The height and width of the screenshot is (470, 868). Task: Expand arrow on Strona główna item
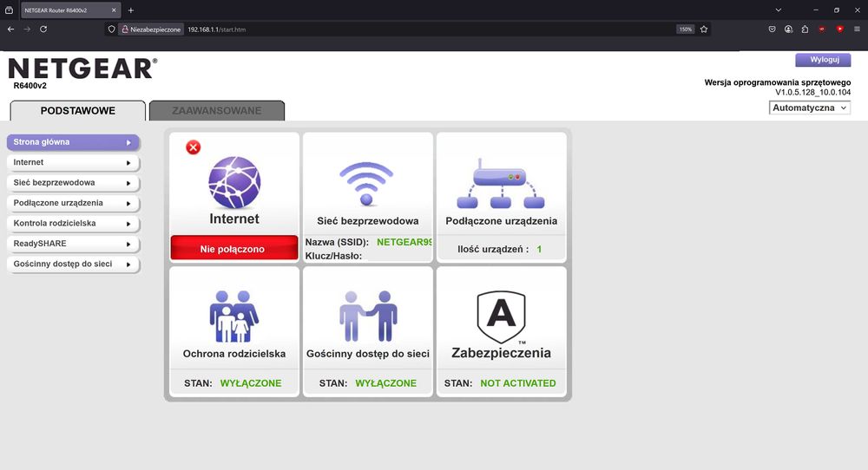[x=128, y=143]
